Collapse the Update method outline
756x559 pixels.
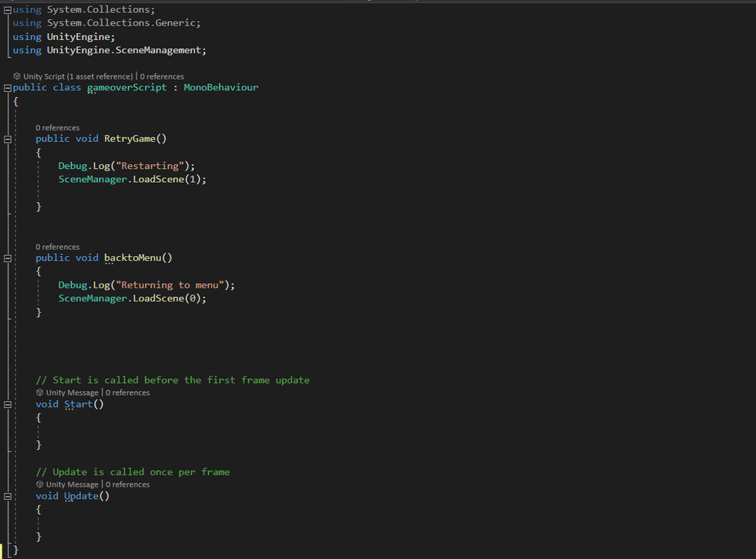point(8,497)
